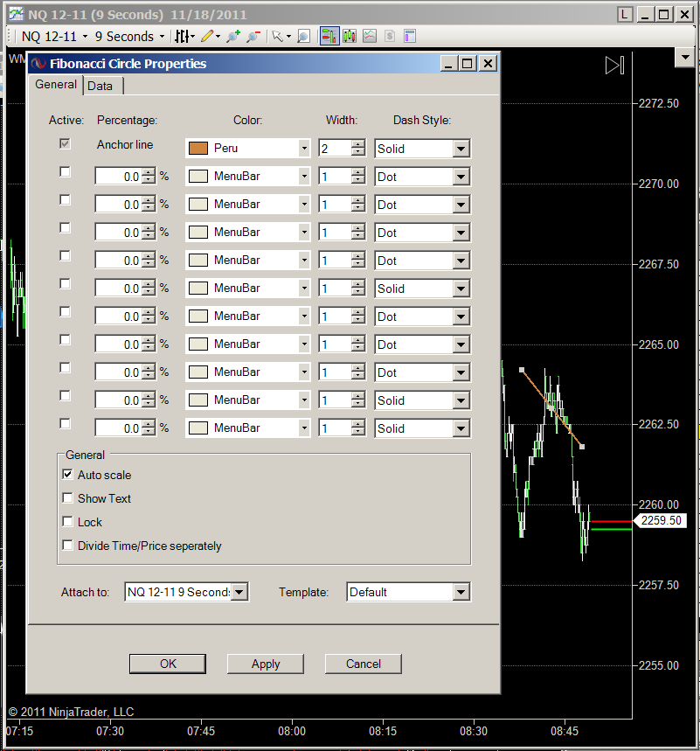
Task: Click the © 2011 NinjaTrader, LLC text
Action: (x=72, y=713)
